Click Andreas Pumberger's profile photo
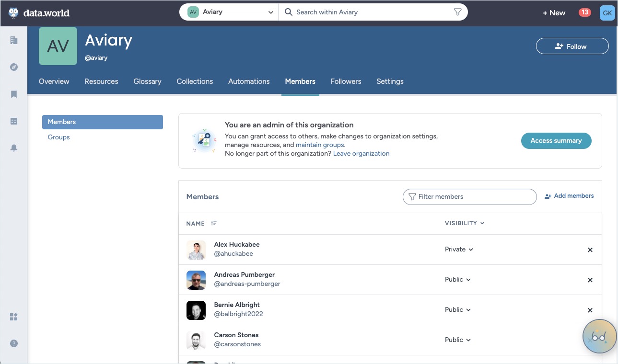618x364 pixels. pos(196,280)
